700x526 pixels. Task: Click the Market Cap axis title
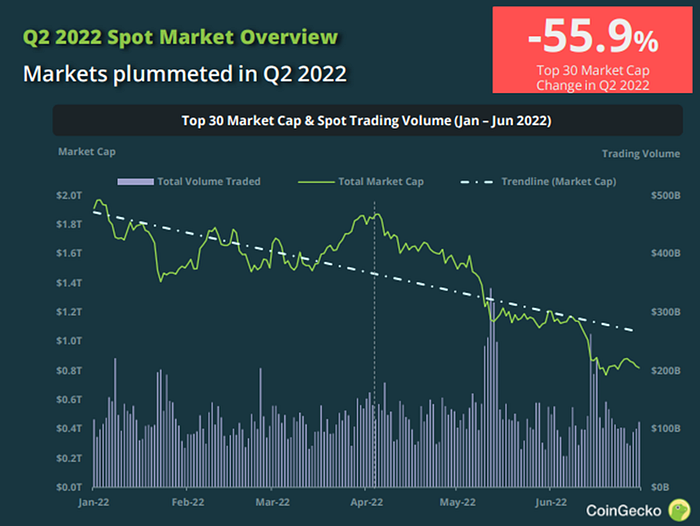click(87, 152)
